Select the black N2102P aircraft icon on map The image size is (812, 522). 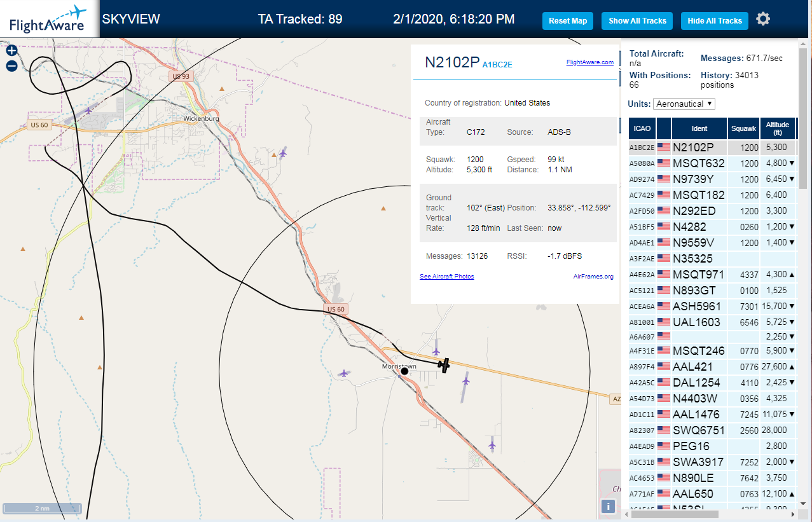444,365
